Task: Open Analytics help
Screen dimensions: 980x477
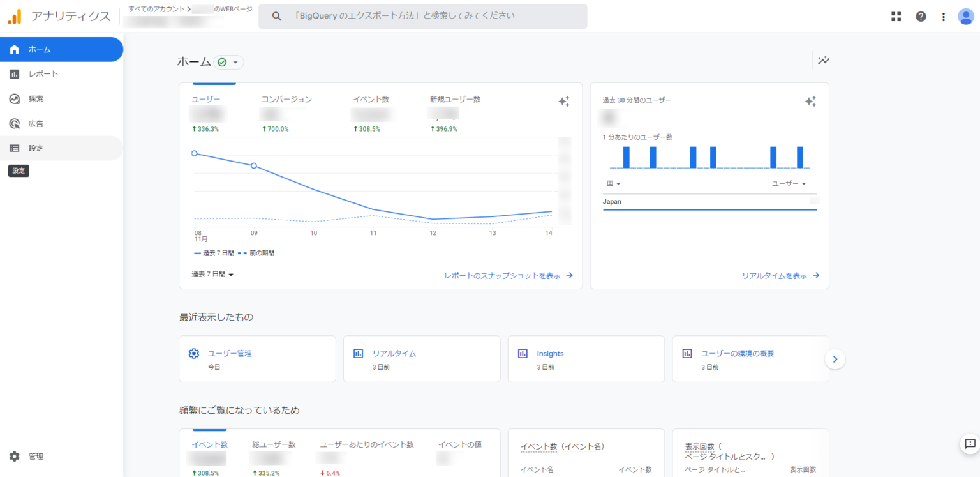Action: tap(921, 16)
